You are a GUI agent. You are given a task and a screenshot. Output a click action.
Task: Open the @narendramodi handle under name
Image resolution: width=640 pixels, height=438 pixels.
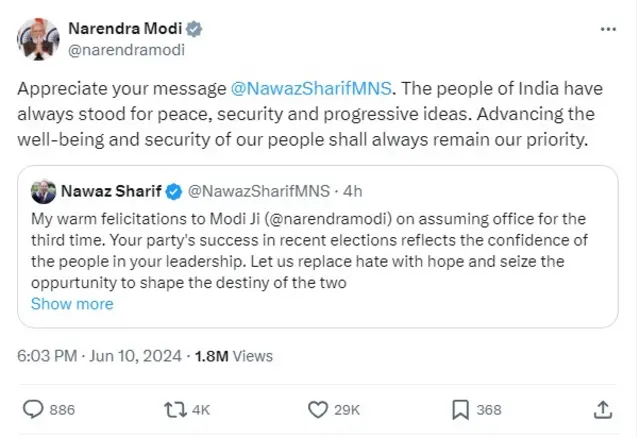[125, 48]
